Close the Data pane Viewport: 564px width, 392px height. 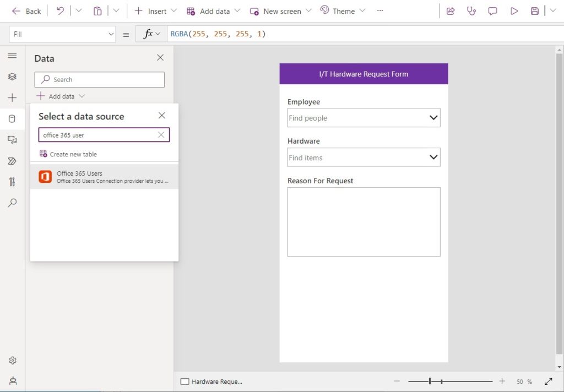(160, 58)
